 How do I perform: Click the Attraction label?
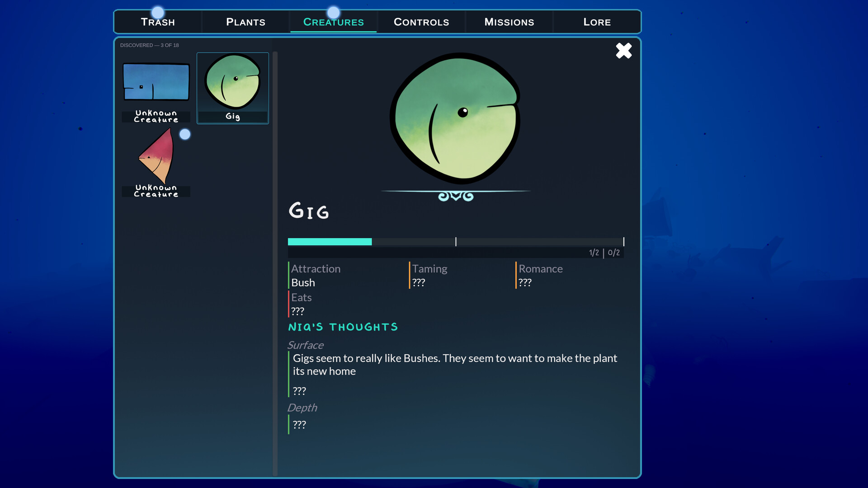pos(316,269)
